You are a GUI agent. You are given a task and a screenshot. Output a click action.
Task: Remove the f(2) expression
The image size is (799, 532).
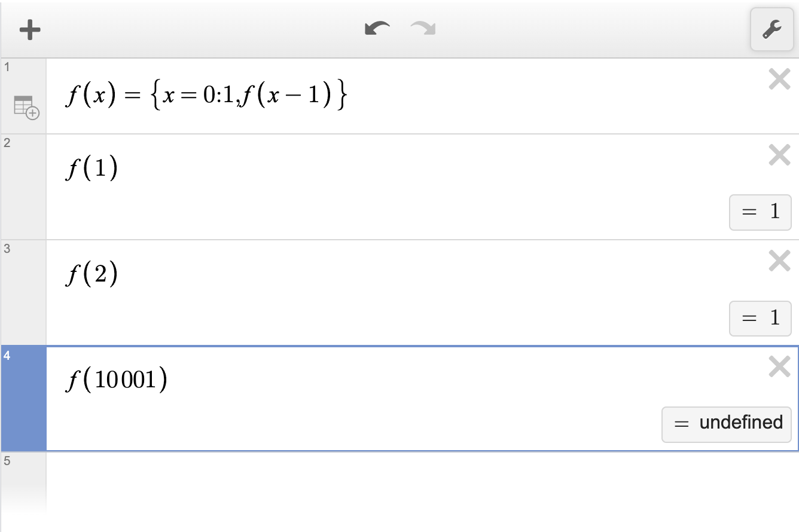(x=779, y=261)
